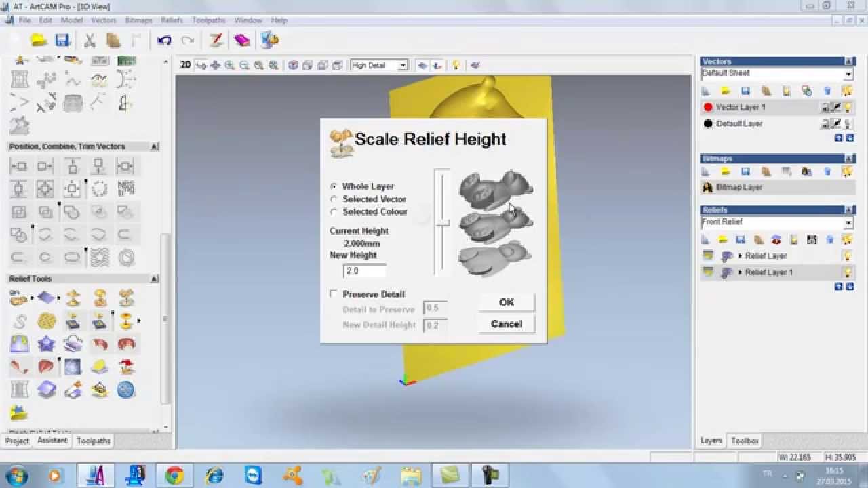Switch to the Toolbox tab
Screen dimensions: 868x488
[x=745, y=441]
